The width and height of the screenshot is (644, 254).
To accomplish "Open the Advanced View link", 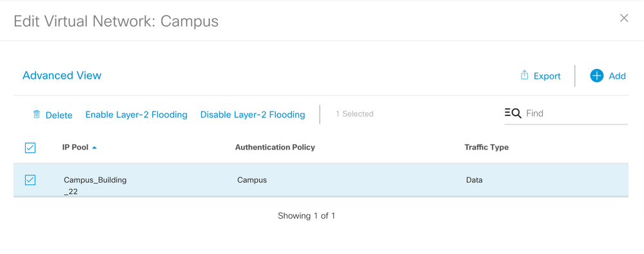I will tap(62, 75).
